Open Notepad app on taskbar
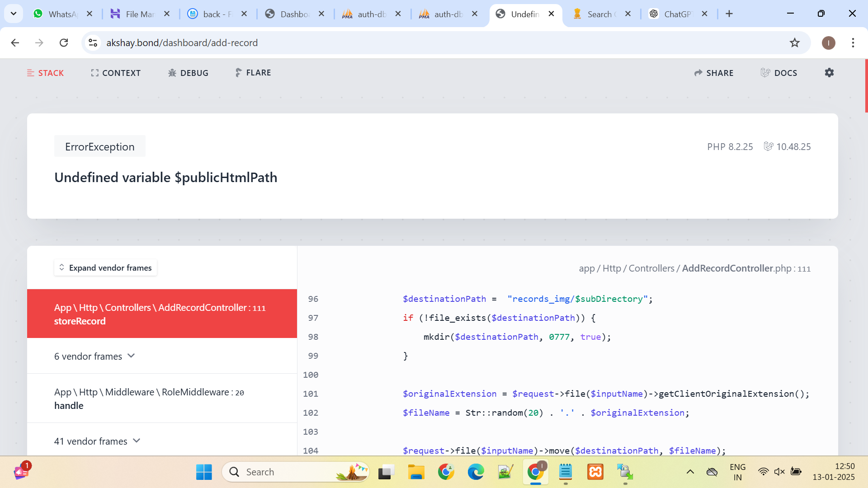This screenshot has height=488, width=868. click(x=566, y=472)
